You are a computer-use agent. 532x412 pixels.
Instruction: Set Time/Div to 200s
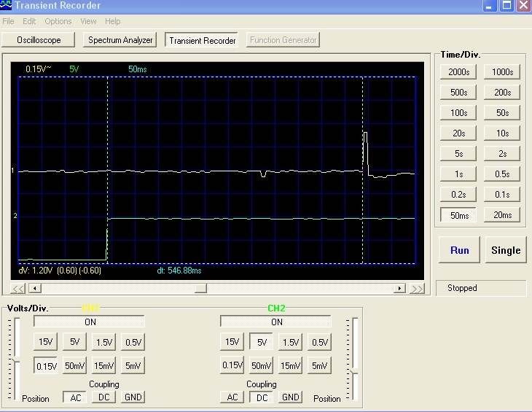tap(502, 93)
